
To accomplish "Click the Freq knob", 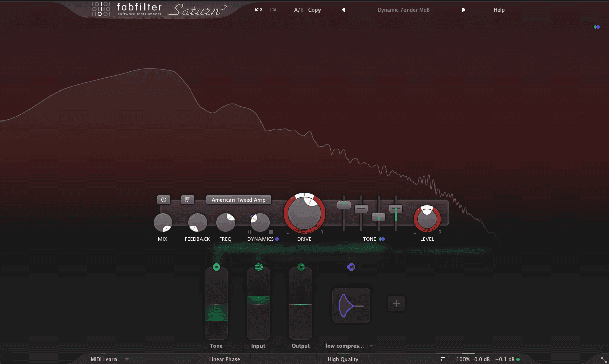I will tap(225, 222).
